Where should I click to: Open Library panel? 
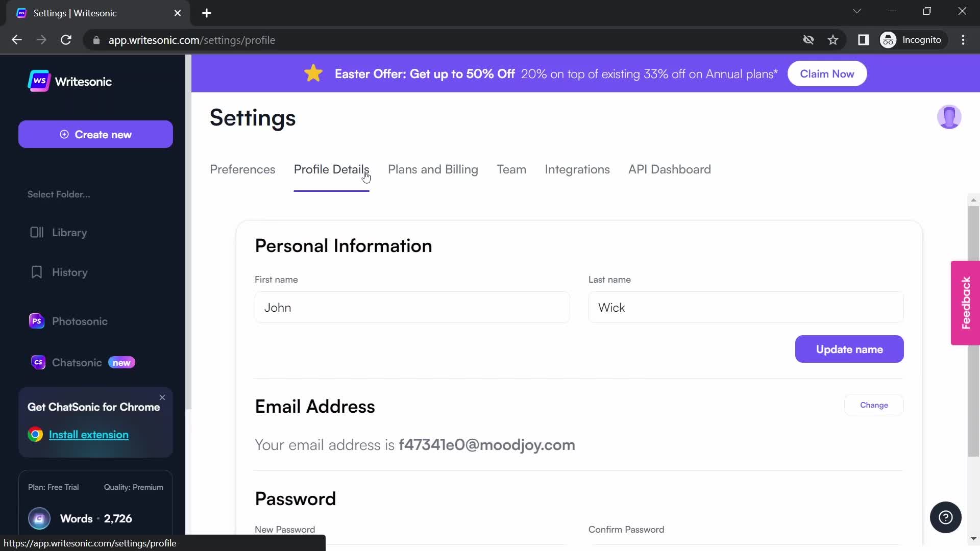coord(69,232)
